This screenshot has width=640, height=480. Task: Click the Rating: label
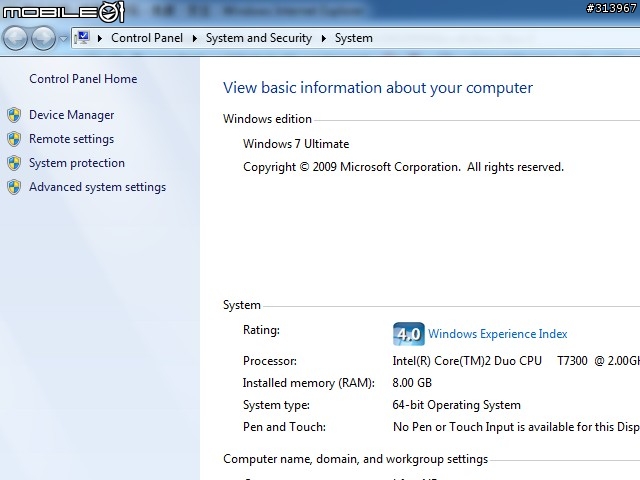coord(261,330)
